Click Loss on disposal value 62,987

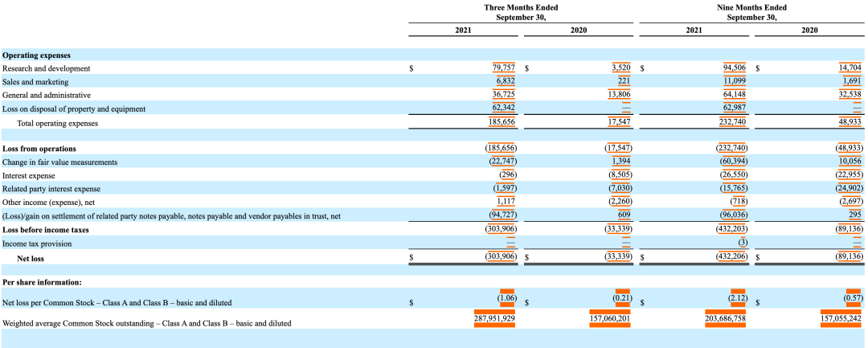click(x=734, y=109)
